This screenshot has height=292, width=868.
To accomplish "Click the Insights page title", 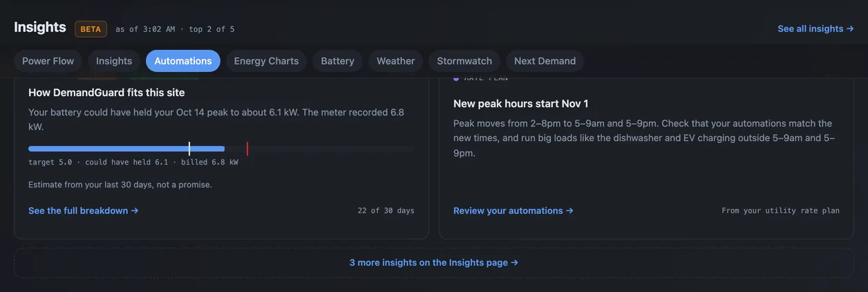I will 40,27.
